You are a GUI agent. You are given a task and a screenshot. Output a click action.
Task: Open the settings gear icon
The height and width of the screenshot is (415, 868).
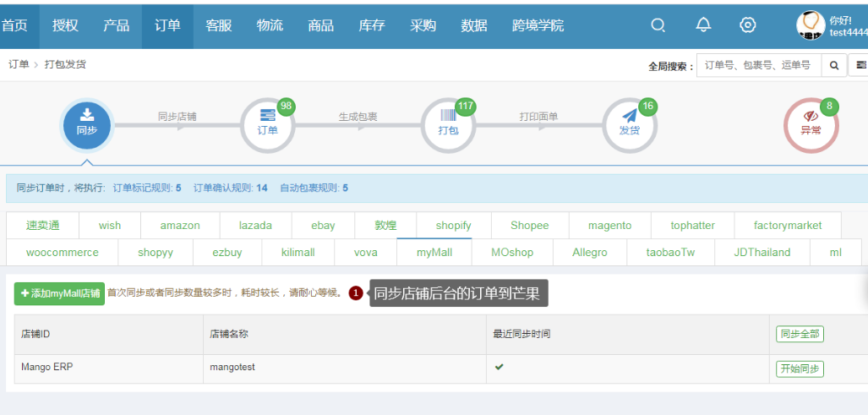(x=748, y=25)
